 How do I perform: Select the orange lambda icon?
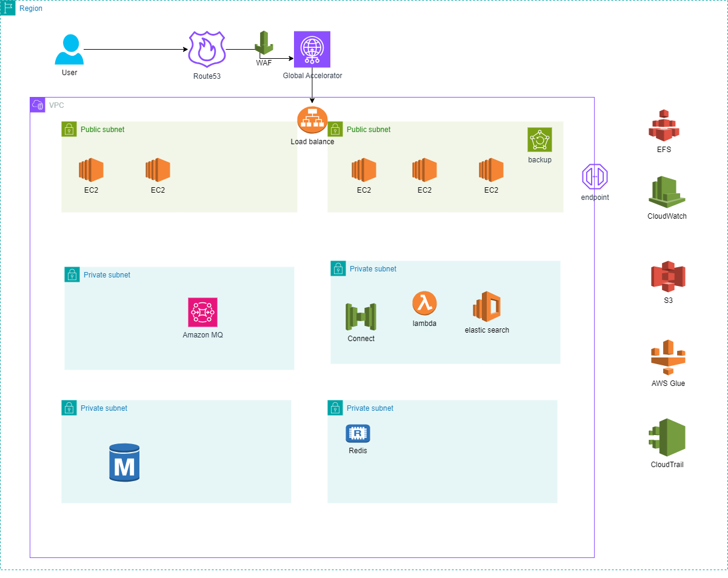click(x=424, y=303)
